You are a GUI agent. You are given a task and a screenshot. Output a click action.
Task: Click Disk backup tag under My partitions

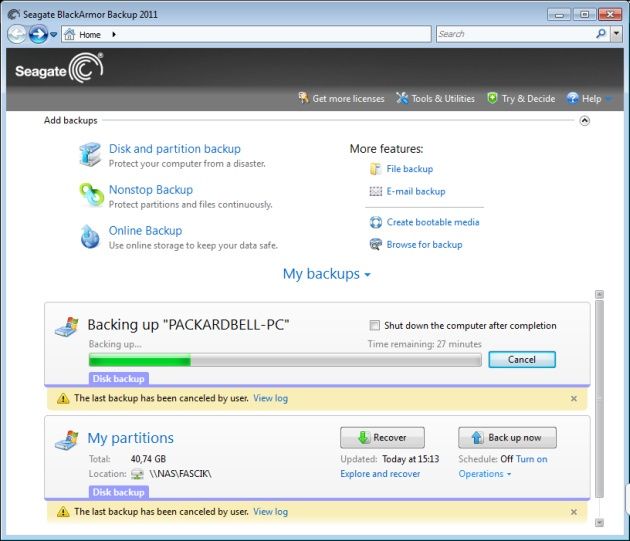click(x=119, y=492)
